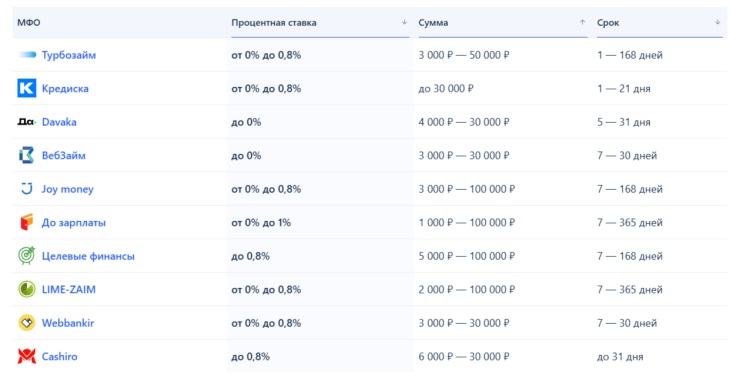Click the ВебЗайм logo icon
This screenshot has width=730, height=378.
point(27,155)
